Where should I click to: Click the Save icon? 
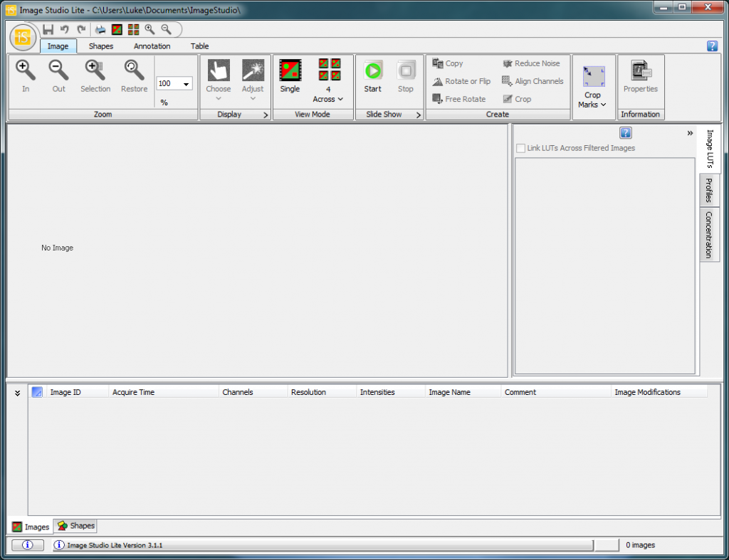[x=48, y=29]
